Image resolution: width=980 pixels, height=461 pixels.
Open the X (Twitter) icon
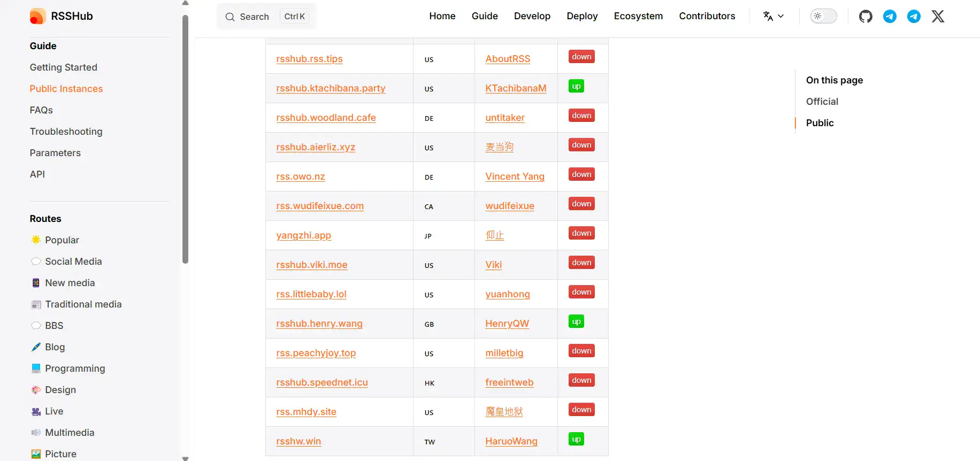938,17
